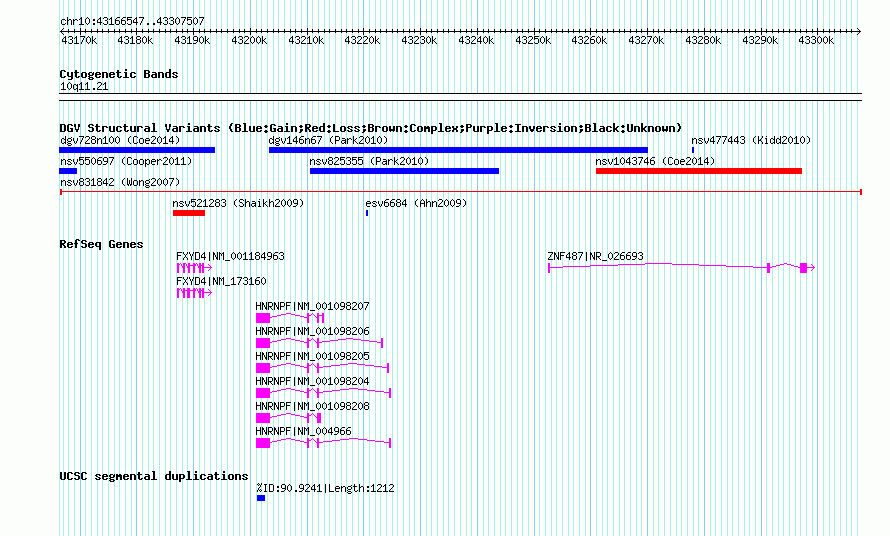Open the FXYD4|NM_173160 label
This screenshot has width=890, height=536.
pos(221,282)
